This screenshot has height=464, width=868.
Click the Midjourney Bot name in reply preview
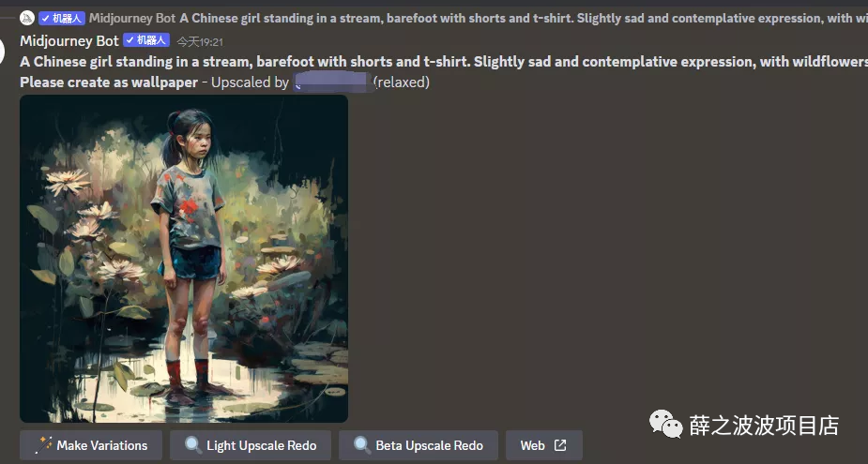pos(132,18)
